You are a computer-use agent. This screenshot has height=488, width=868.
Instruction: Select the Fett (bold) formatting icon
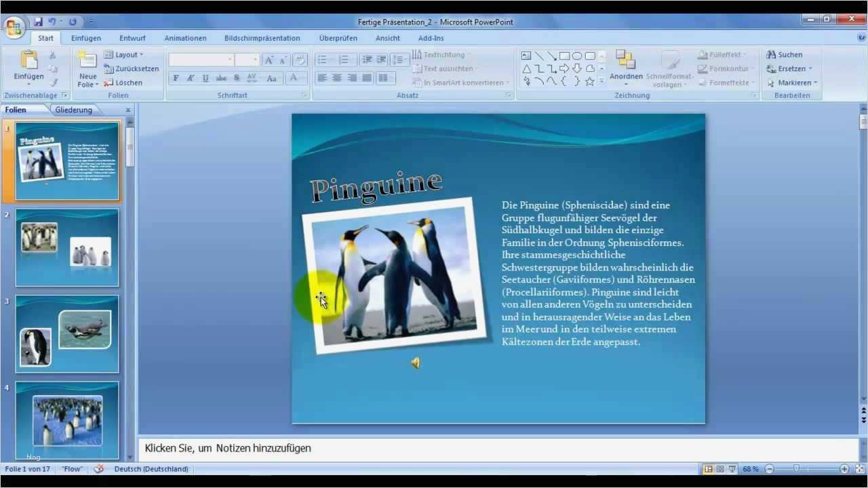(x=175, y=79)
